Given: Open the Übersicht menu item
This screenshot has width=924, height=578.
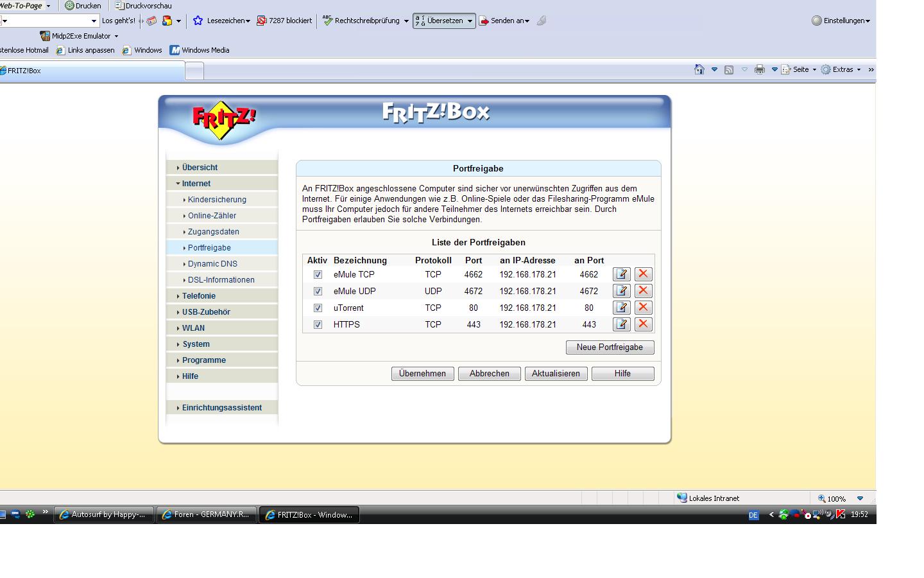Looking at the screenshot, I should (x=222, y=167).
